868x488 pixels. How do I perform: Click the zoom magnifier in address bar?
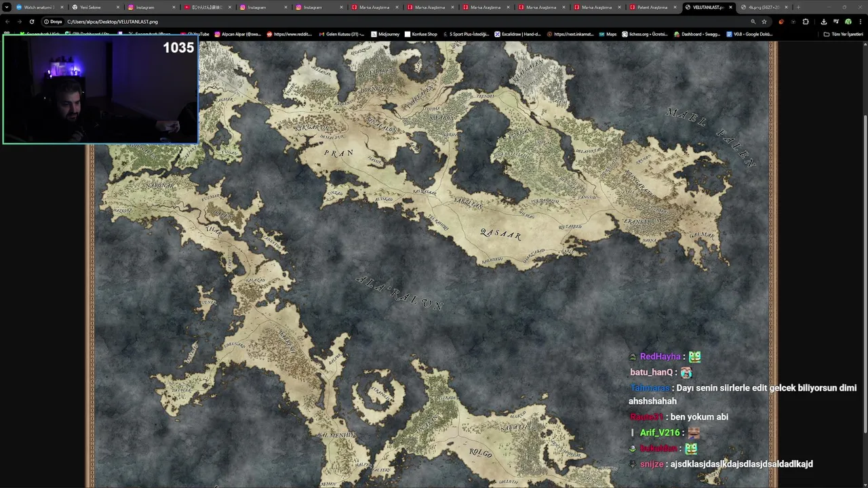tap(753, 22)
